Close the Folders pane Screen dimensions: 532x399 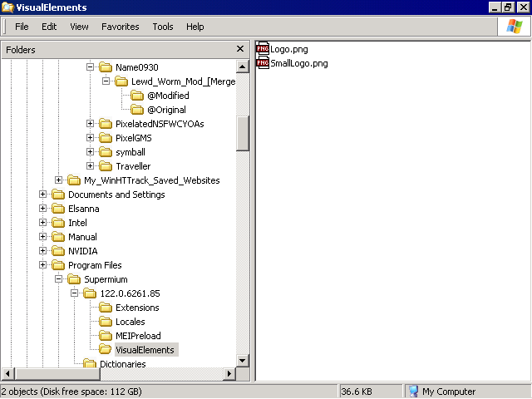[240, 49]
